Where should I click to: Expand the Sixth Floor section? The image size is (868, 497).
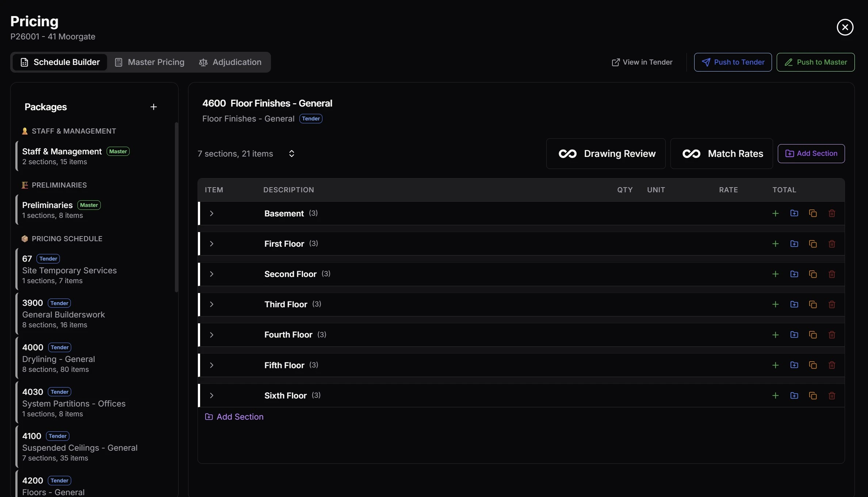click(x=211, y=396)
